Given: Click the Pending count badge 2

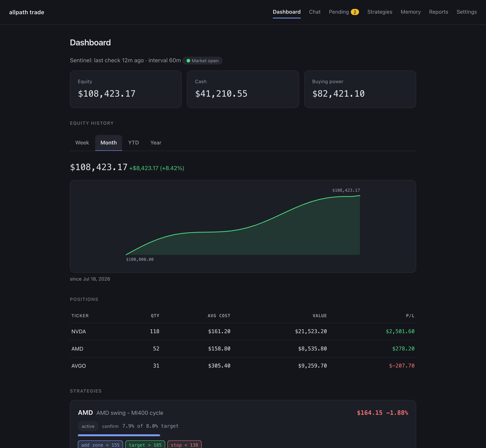Looking at the screenshot, I should (355, 12).
